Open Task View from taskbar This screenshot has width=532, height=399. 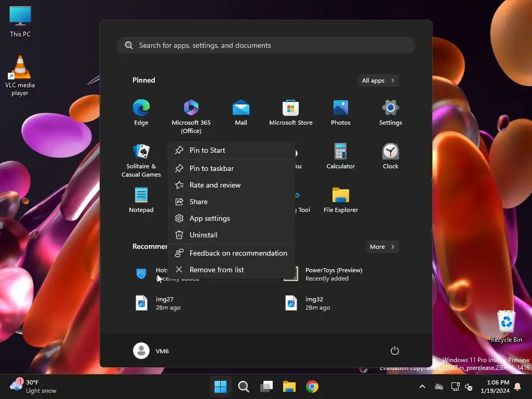pos(267,387)
